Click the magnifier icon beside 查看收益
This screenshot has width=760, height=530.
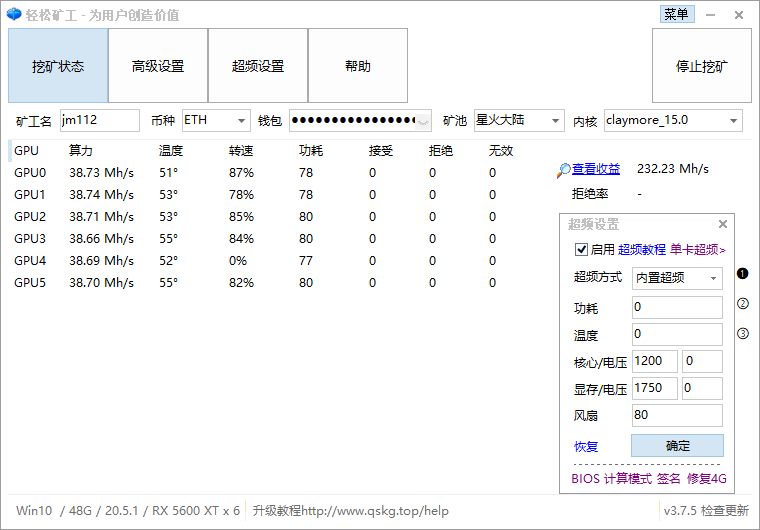[x=564, y=170]
